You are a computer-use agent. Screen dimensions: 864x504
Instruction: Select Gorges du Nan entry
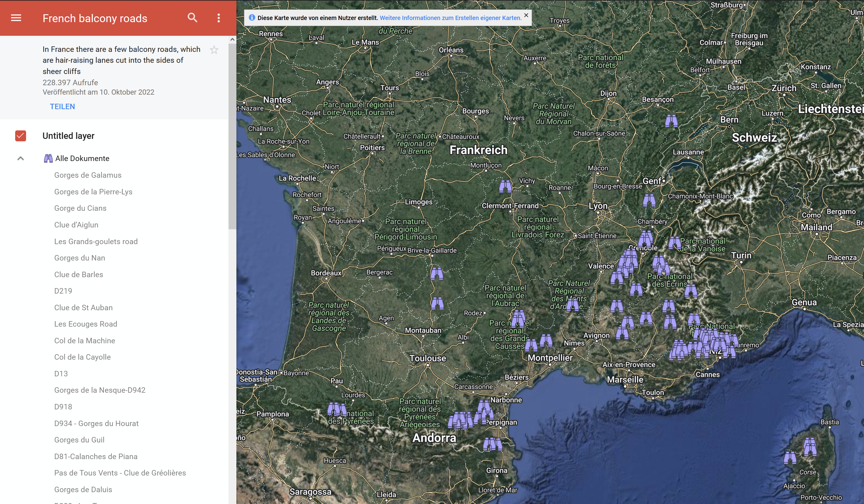point(80,258)
